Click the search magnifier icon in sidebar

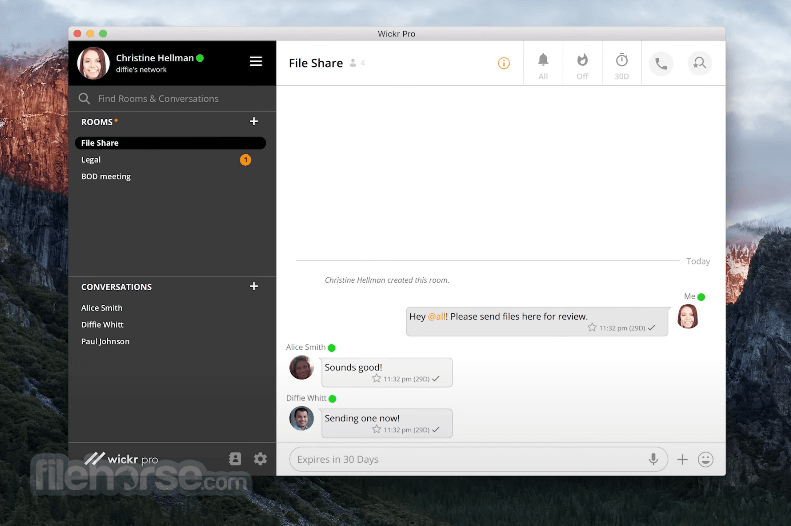(84, 98)
